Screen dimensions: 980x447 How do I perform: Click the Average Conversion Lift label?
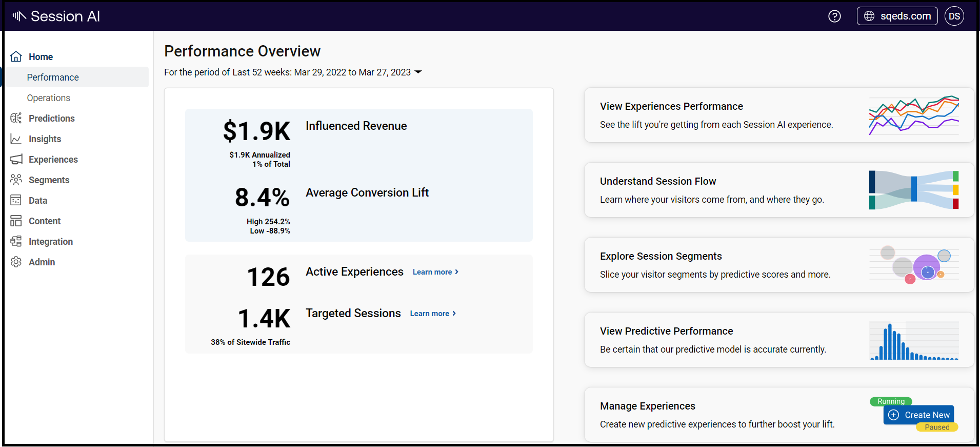367,192
